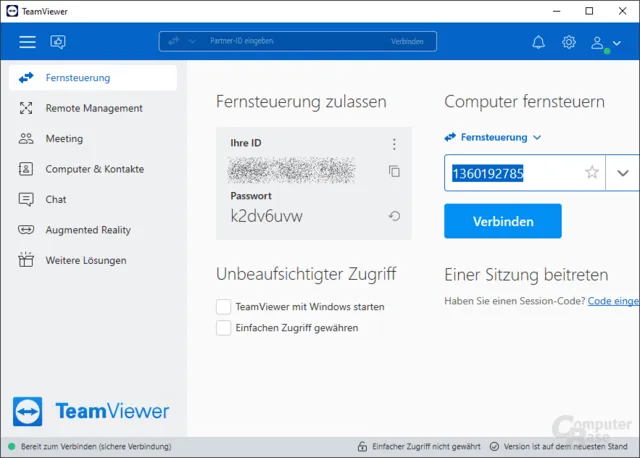Open Fernsteuerung connection mode dropdown
Screen dimensions: 640x458
pyautogui.click(x=493, y=137)
